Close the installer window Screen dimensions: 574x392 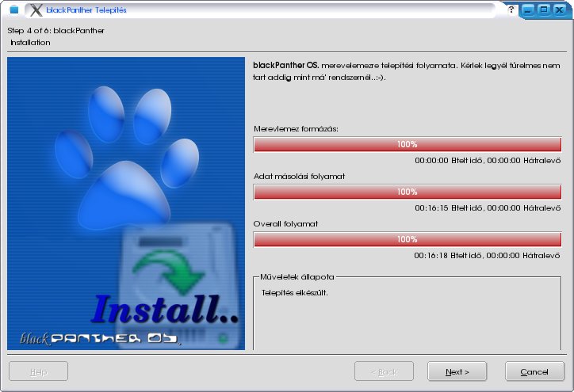tap(560, 10)
